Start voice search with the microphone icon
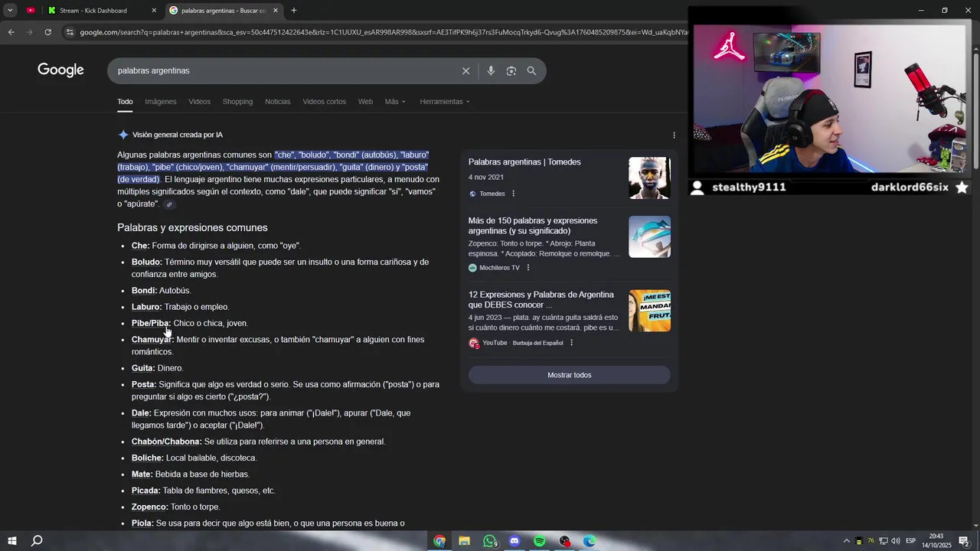 491,70
